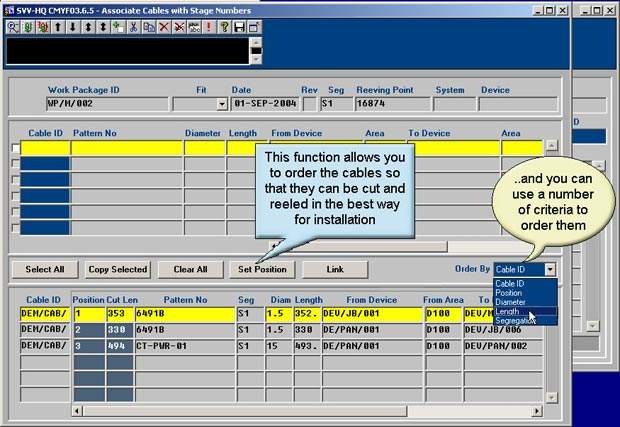
Task: Tick the second row checkbox in cable list
Action: [x=15, y=164]
